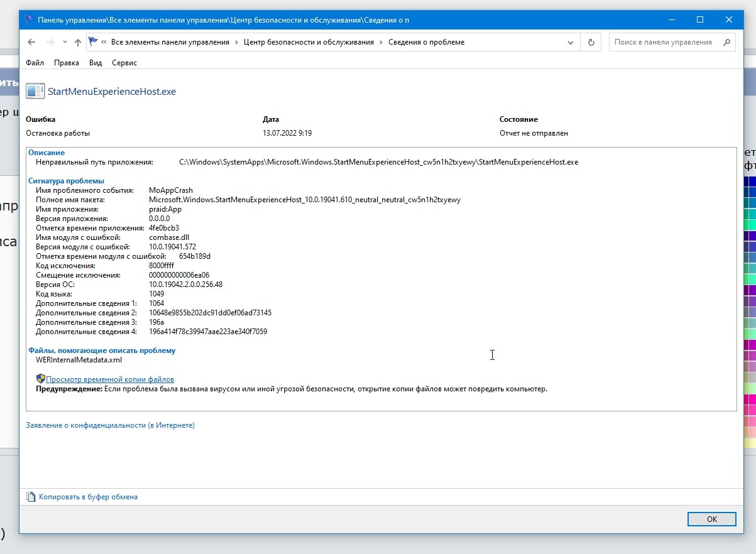Focus the Control Panel search field
Screen dimensions: 756x554
[x=665, y=42]
